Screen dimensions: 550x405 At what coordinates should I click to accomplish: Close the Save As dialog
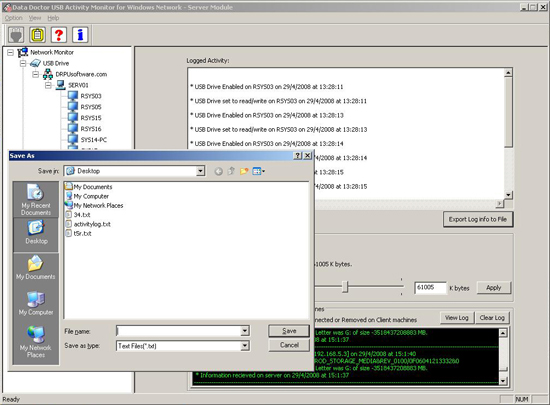pos(308,156)
